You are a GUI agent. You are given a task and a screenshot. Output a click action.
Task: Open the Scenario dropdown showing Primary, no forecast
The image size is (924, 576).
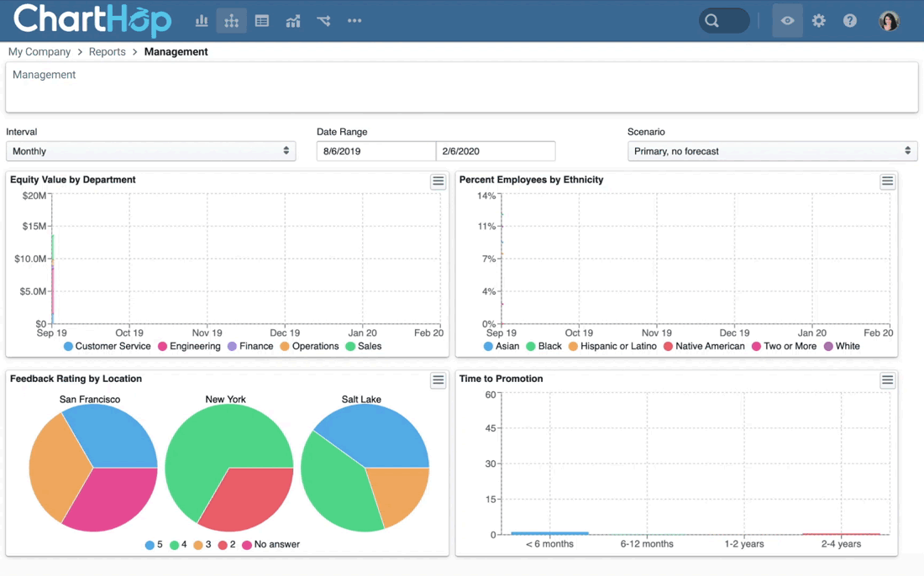(771, 150)
